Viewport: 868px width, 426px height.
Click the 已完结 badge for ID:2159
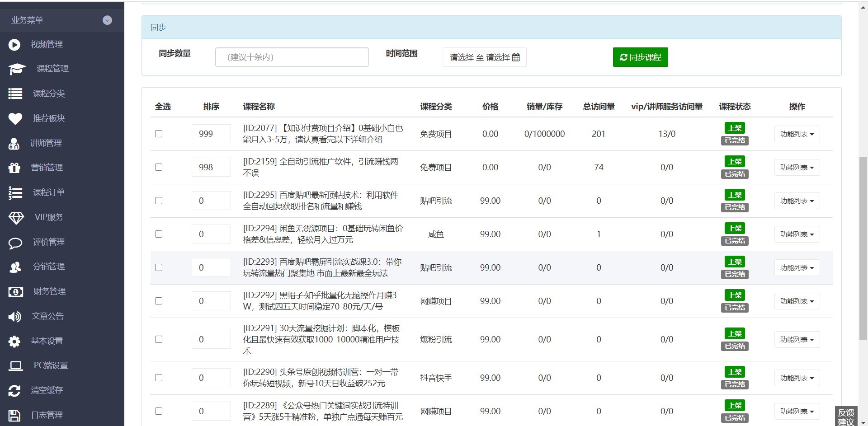click(x=735, y=174)
